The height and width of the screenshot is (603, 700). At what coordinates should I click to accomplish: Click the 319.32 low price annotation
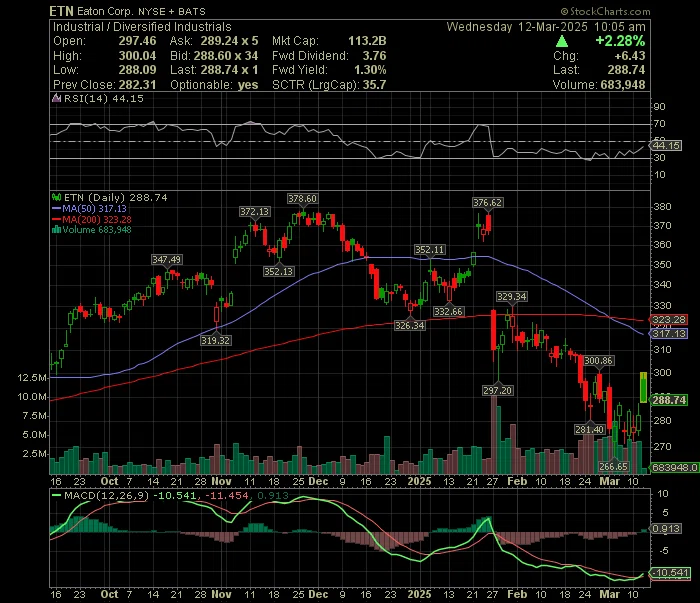[x=215, y=341]
